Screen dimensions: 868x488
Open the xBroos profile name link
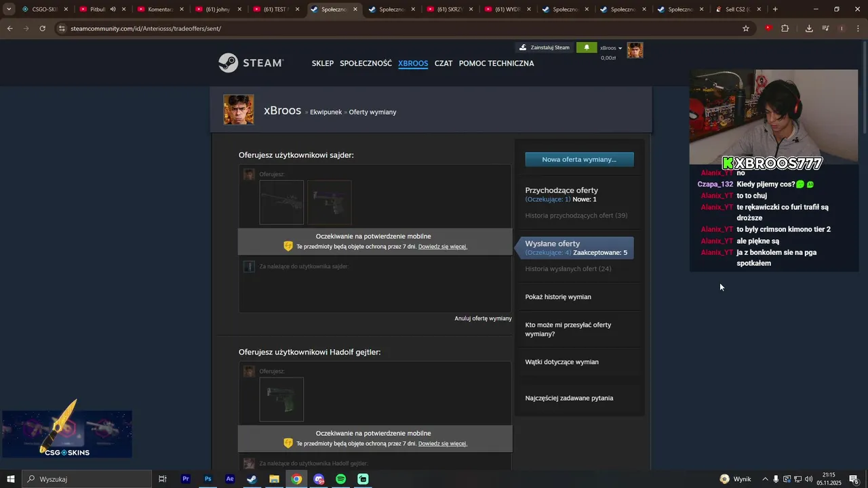[282, 110]
